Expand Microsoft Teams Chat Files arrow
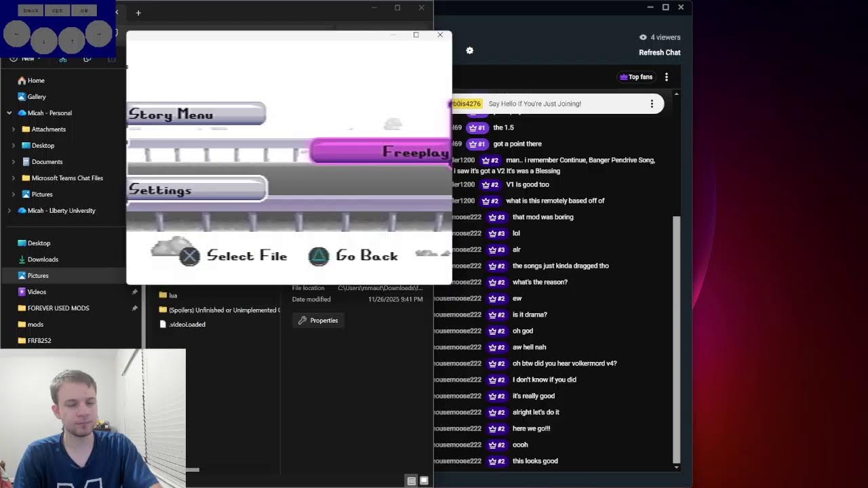This screenshot has height=488, width=868. point(14,178)
